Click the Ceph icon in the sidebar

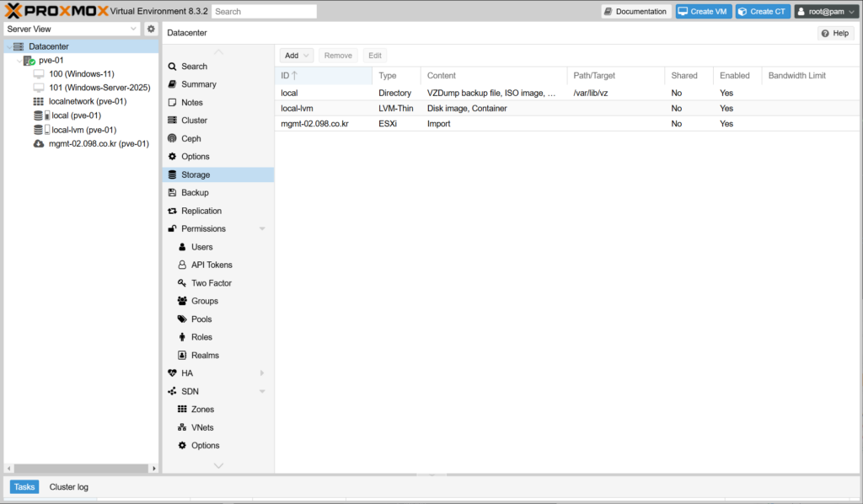pos(172,138)
